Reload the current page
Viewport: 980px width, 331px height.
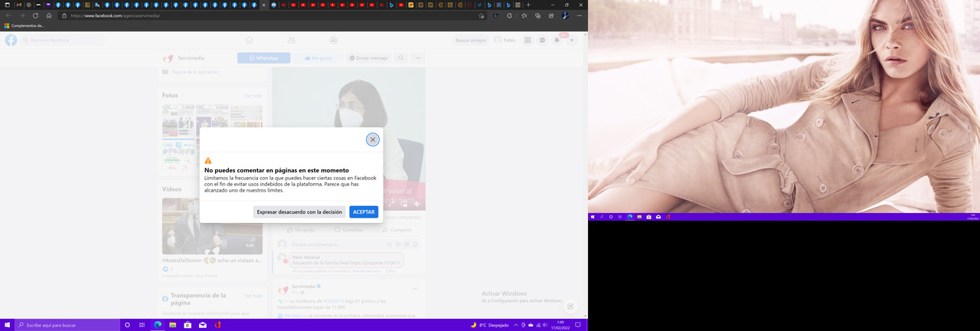tap(35, 15)
